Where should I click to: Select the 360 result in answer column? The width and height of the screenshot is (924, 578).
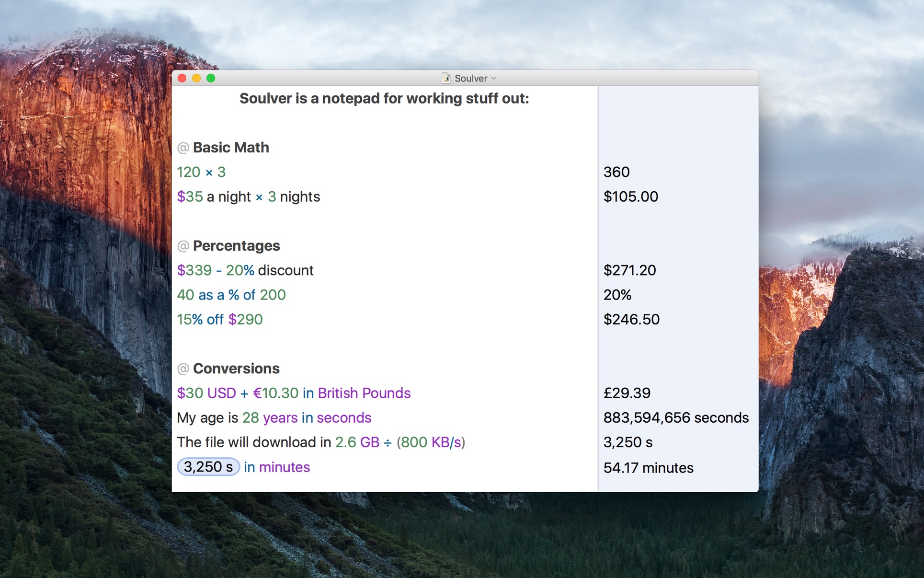(x=616, y=172)
